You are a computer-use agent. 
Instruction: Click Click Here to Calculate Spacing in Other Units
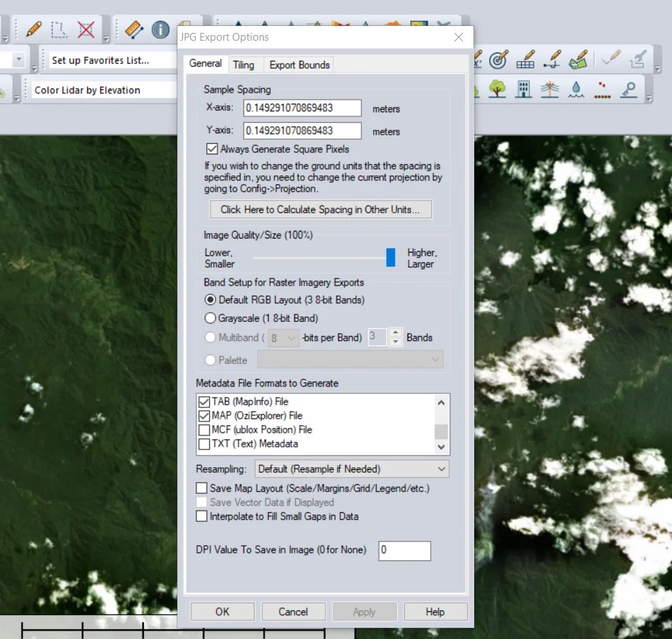[321, 209]
